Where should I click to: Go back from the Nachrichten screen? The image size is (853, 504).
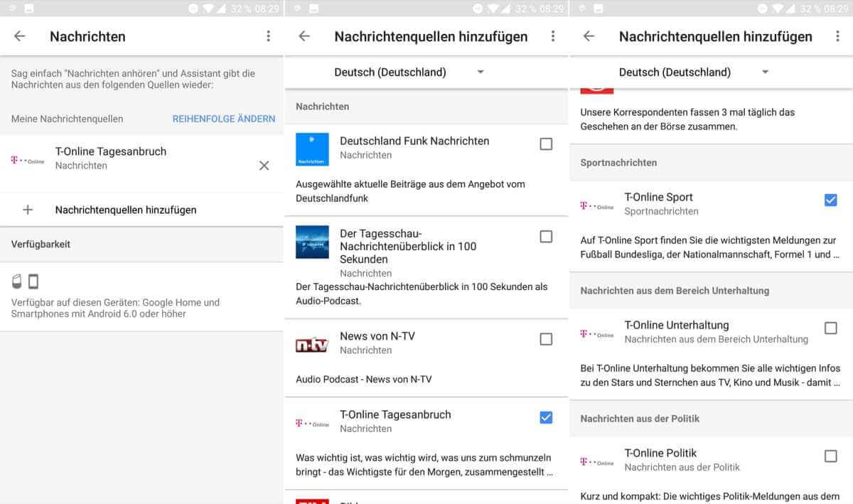[x=20, y=36]
